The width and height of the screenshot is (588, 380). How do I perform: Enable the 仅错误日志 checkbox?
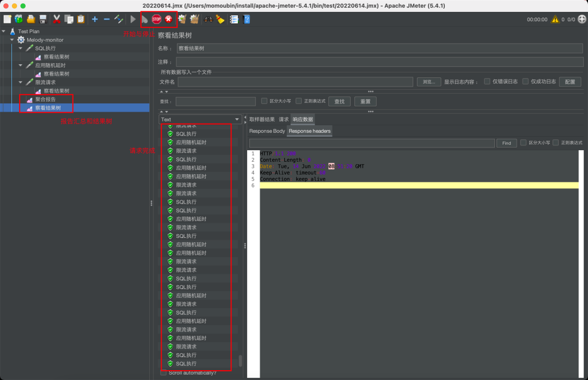coord(487,82)
